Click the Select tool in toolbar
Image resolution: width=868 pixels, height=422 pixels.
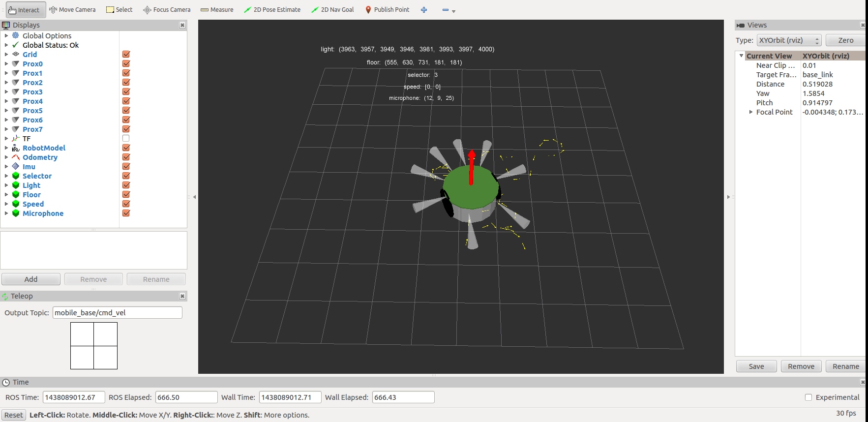tap(120, 10)
